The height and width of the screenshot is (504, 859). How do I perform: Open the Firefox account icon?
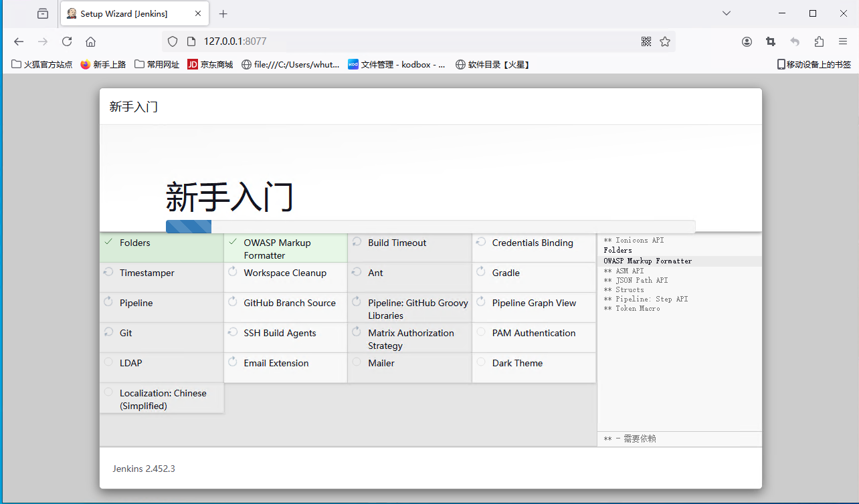pyautogui.click(x=747, y=41)
